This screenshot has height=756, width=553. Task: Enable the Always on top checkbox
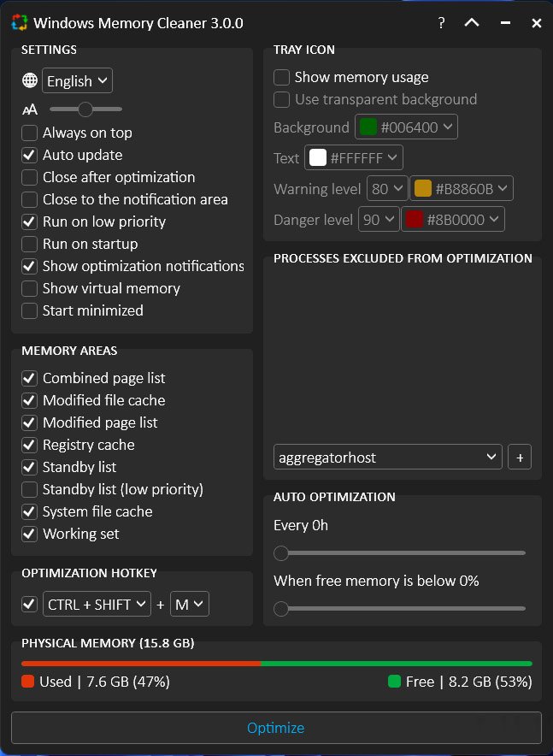click(x=30, y=133)
